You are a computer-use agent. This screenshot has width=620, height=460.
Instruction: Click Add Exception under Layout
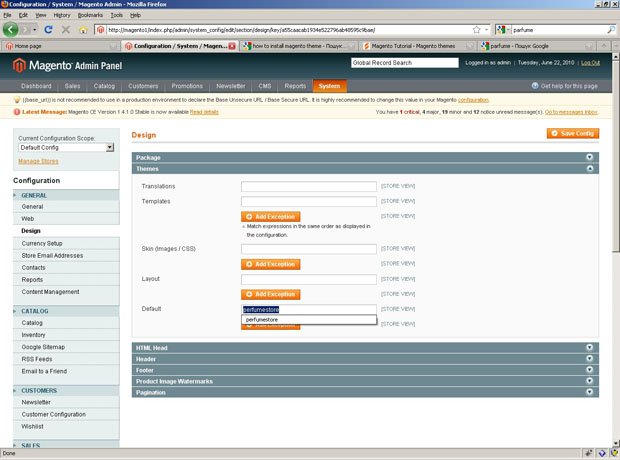point(270,294)
